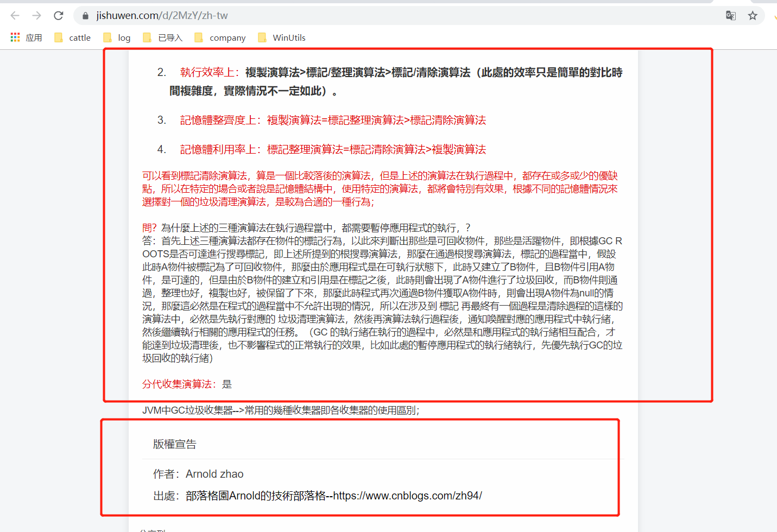Go back to the previous page
Image resolution: width=777 pixels, height=532 pixels.
pyautogui.click(x=15, y=16)
